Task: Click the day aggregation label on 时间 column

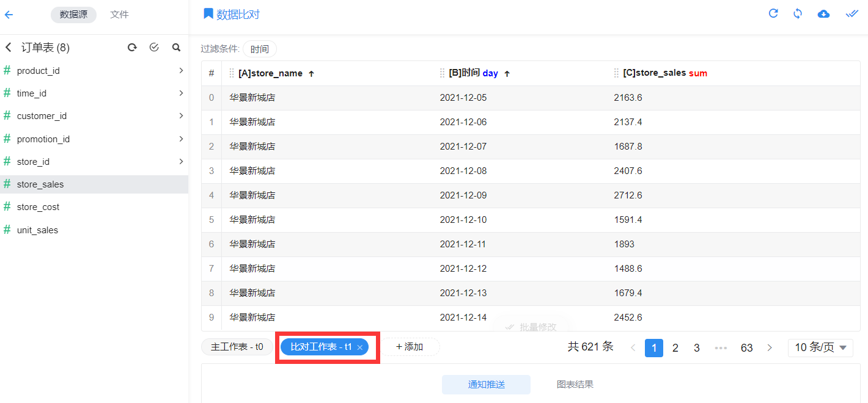Action: pyautogui.click(x=490, y=73)
